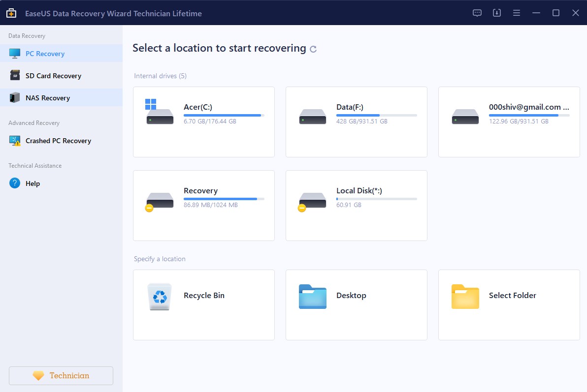Open Help under Technical Assistance
This screenshot has width=587, height=392.
[33, 183]
